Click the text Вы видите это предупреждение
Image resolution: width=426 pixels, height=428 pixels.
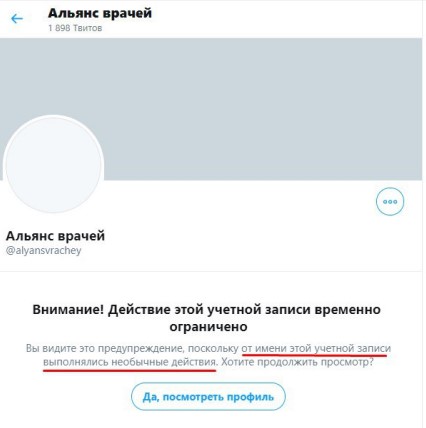[105, 349]
